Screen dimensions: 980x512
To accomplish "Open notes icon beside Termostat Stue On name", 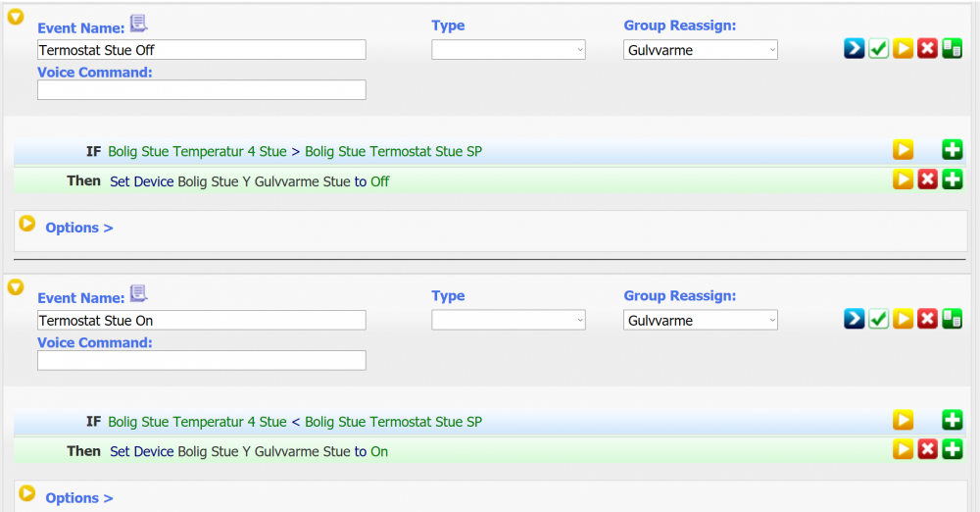I will pos(138,294).
